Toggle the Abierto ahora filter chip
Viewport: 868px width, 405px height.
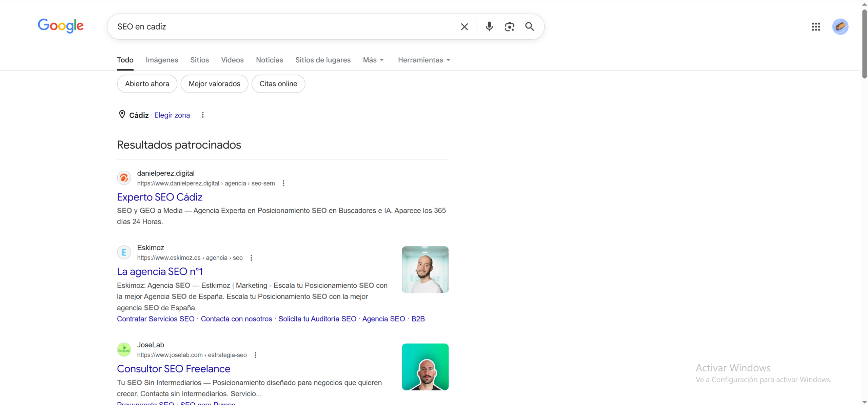[147, 84]
